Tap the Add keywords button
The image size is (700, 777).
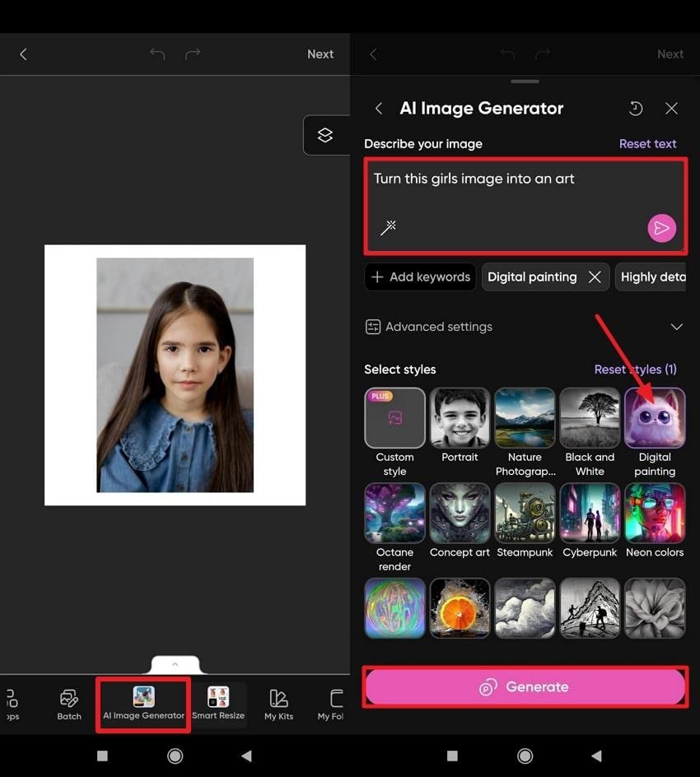tap(420, 277)
